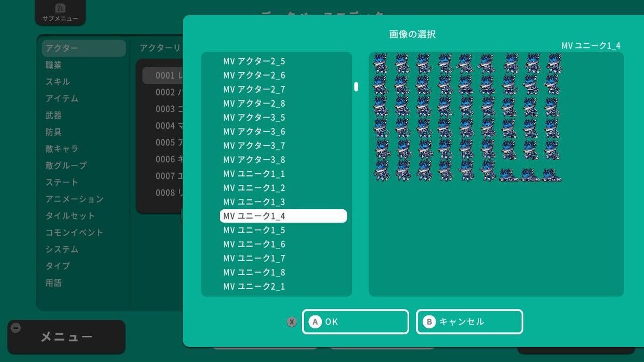Switch to スキル database category

pos(84,82)
